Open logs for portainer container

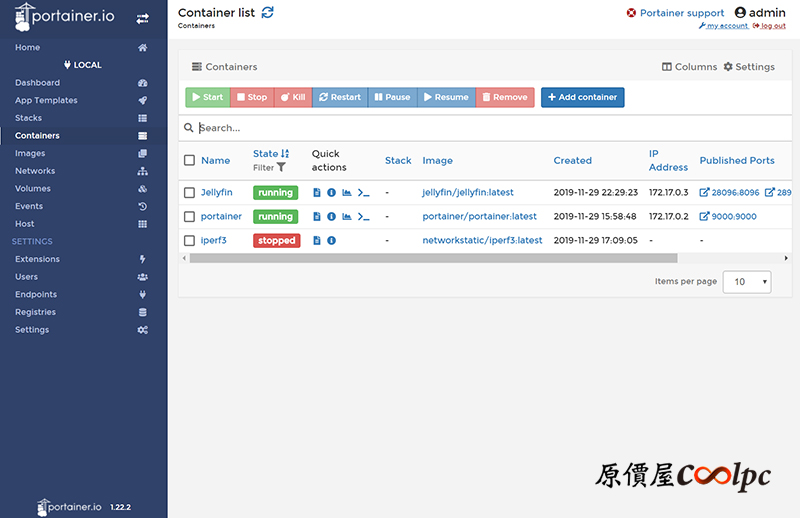(x=317, y=216)
